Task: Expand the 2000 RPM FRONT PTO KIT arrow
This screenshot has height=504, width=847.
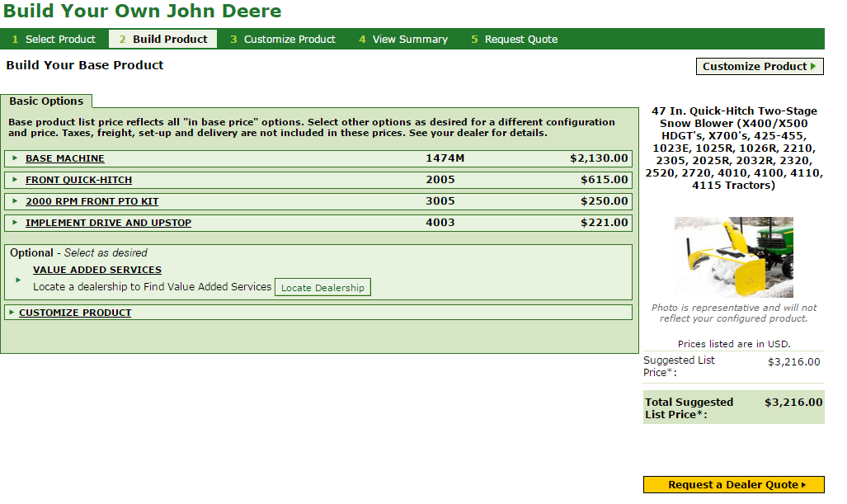Action: pyautogui.click(x=15, y=201)
